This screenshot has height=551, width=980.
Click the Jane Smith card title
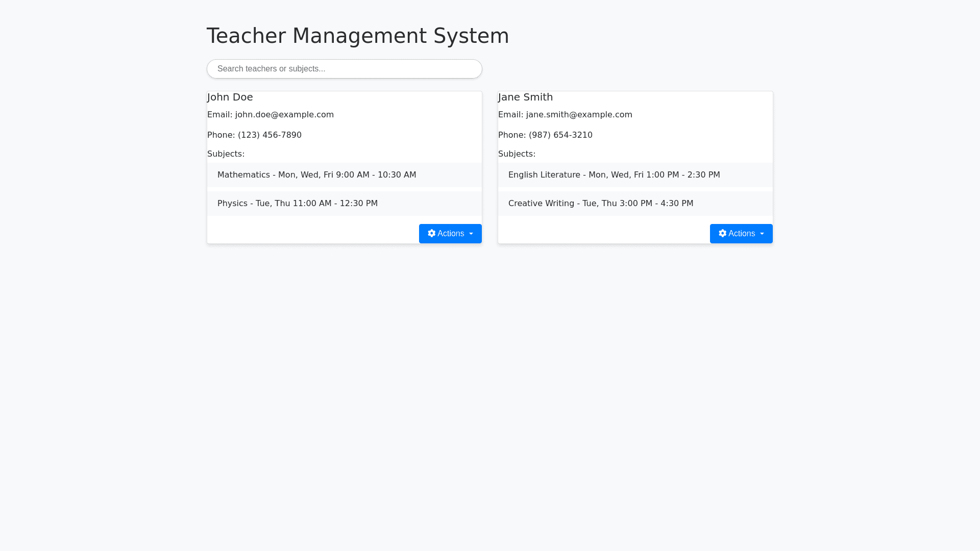[x=525, y=97]
